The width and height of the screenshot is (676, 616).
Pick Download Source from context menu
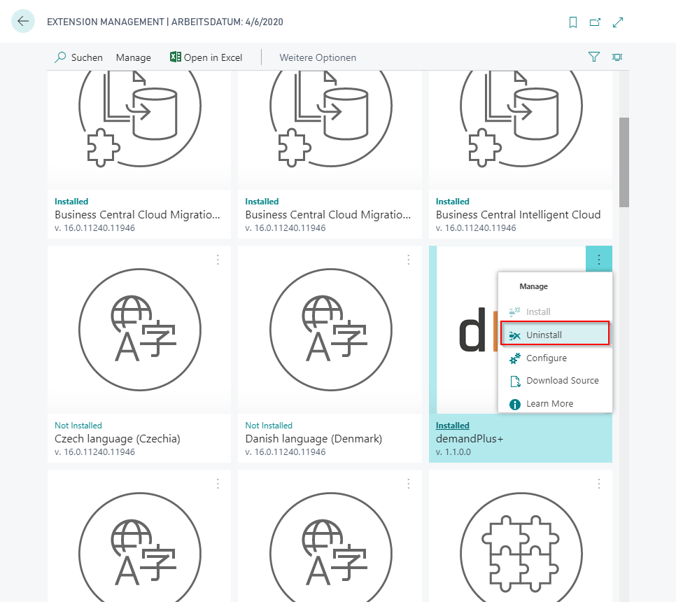[555, 381]
